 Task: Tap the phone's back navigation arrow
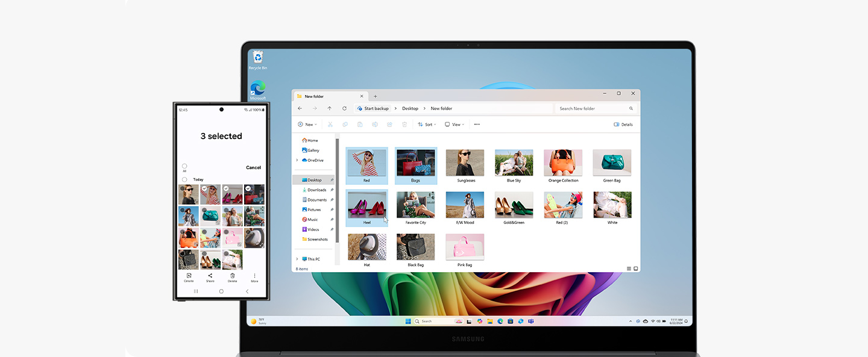[247, 291]
